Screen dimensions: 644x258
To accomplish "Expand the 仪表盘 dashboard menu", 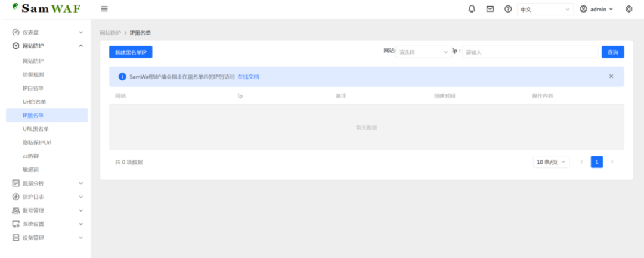I will [47, 32].
